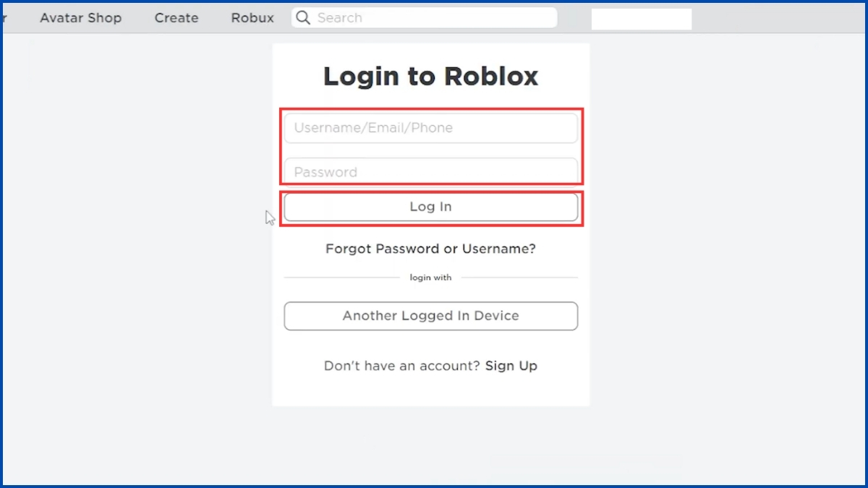
Task: Click the 'Don't have an account?' text
Action: tap(402, 366)
